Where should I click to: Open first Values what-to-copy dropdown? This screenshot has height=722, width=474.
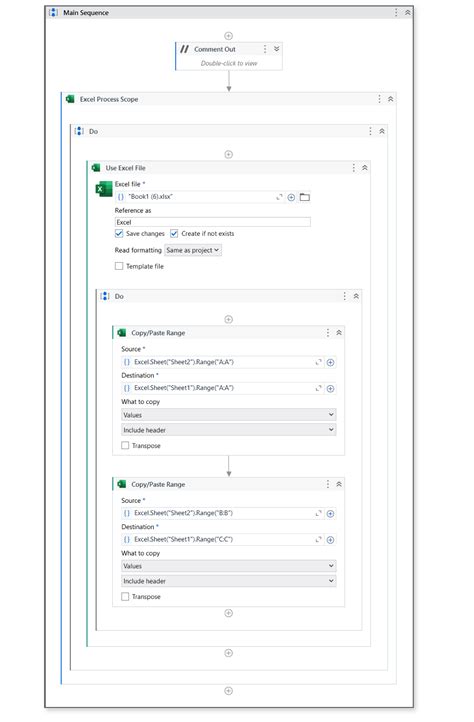[x=228, y=415]
